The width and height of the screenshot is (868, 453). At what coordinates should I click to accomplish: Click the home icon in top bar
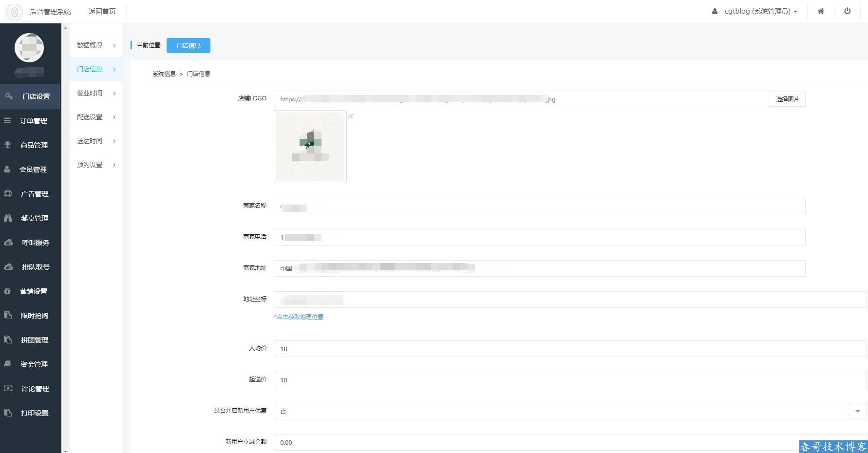821,11
